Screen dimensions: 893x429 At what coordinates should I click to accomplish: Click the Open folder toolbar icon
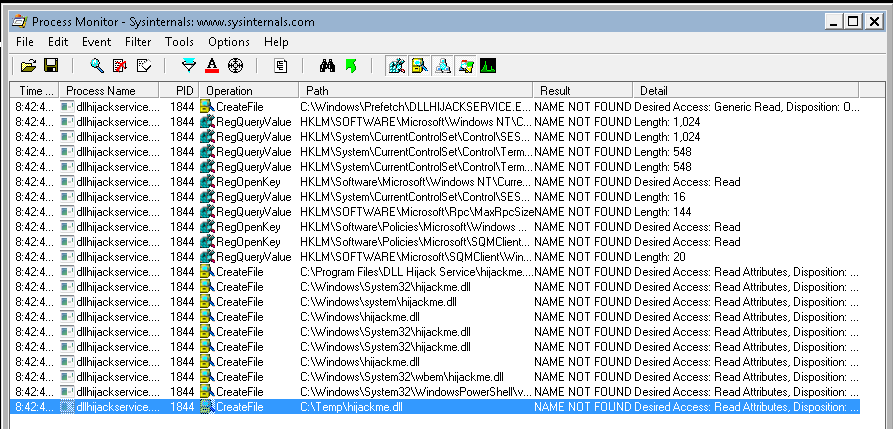[28, 66]
